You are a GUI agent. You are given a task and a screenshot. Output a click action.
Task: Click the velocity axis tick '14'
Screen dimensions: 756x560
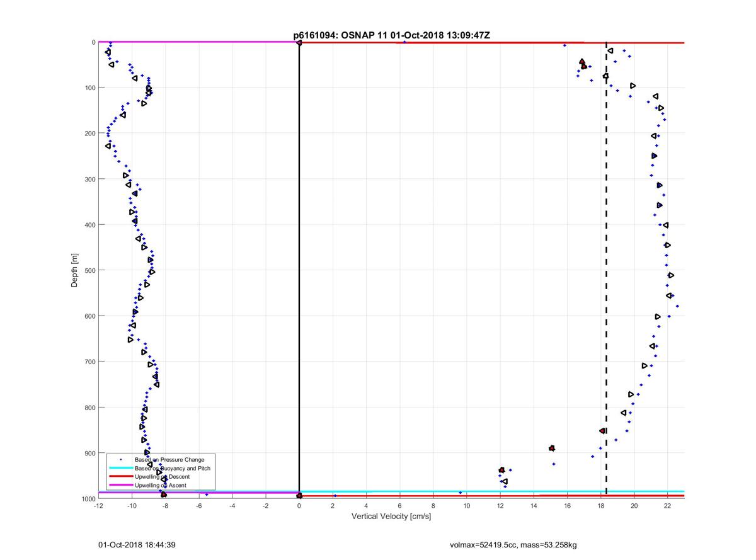pos(534,505)
